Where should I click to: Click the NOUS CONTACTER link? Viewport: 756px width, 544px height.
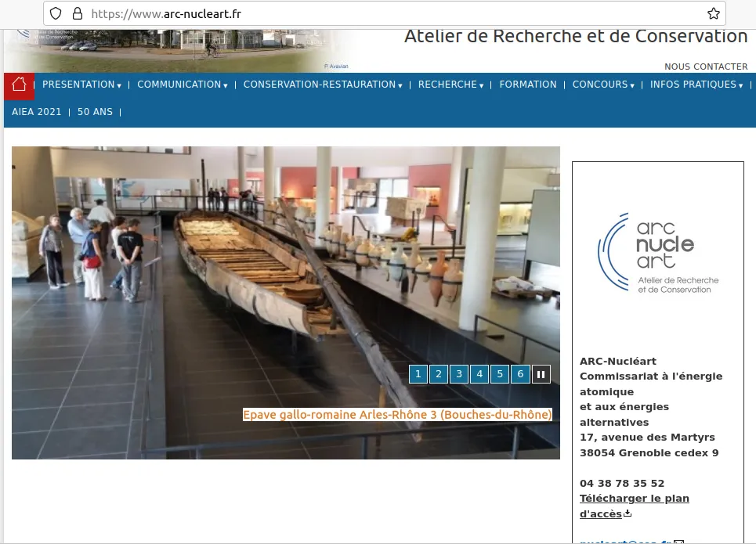pyautogui.click(x=706, y=67)
